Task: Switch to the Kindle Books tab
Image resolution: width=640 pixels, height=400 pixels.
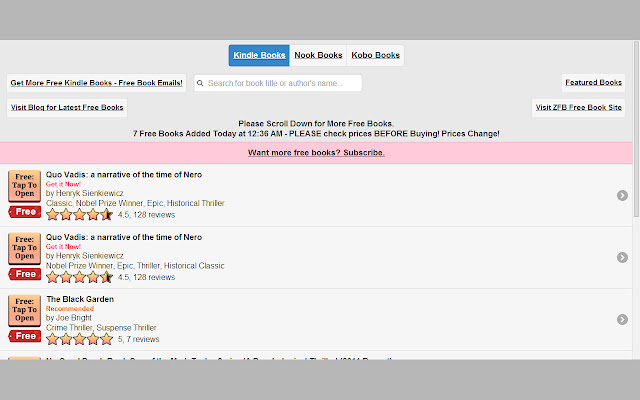Action: coord(259,55)
